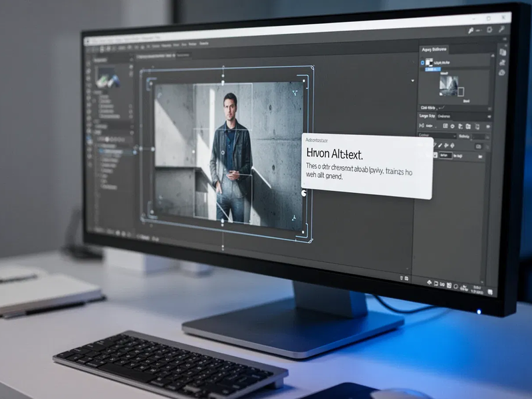Click the man's portrait photo on the canvas
The width and height of the screenshot is (532, 399).
pos(229,156)
